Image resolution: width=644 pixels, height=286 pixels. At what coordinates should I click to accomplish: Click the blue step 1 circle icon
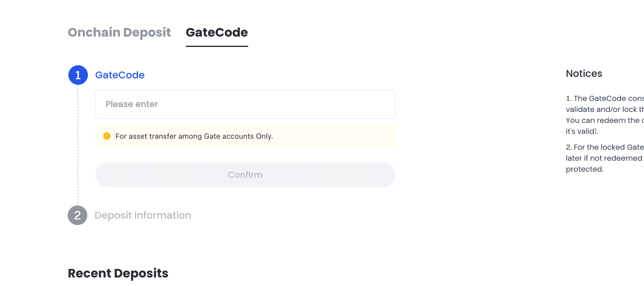coord(78,75)
